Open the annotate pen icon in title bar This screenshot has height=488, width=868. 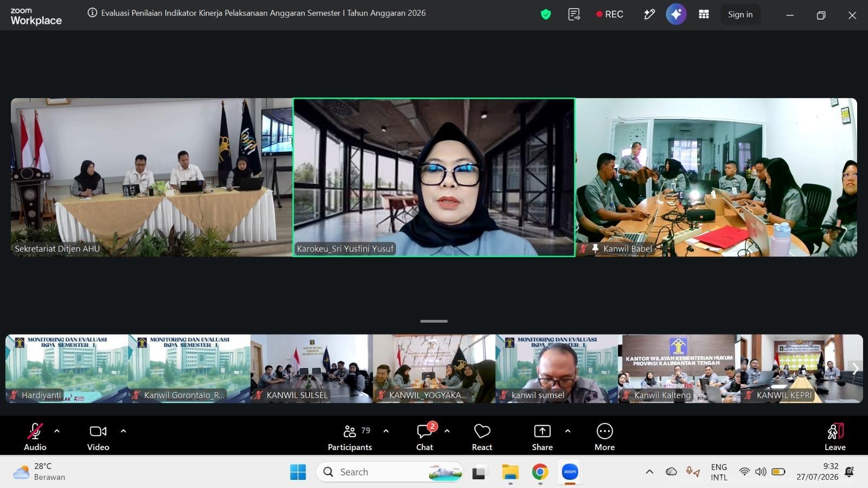[x=649, y=15]
